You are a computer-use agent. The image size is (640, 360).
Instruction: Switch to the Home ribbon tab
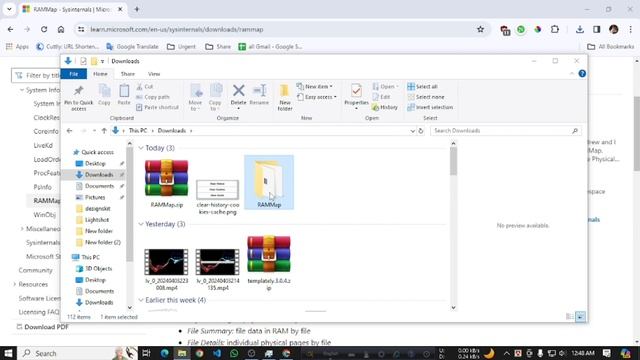[100, 74]
